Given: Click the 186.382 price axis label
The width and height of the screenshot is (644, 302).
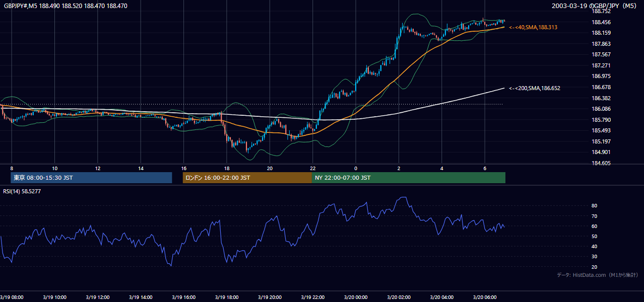Looking at the screenshot, I should tap(601, 98).
